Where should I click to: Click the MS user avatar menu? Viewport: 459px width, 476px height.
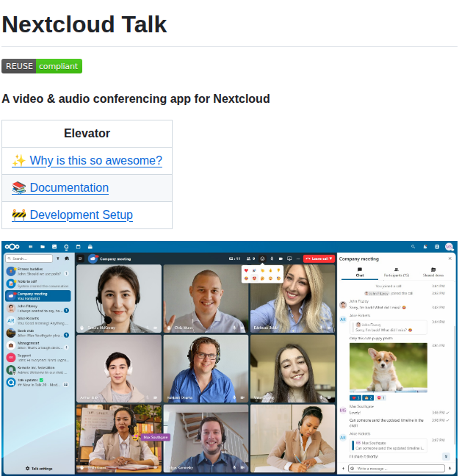point(449,247)
